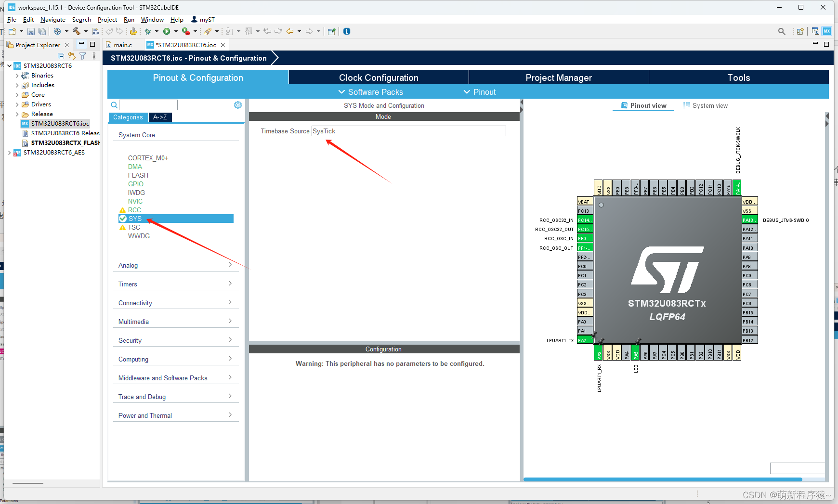The image size is (838, 504).
Task: Switch to the C/C++ perspective icon
Action: point(815,31)
